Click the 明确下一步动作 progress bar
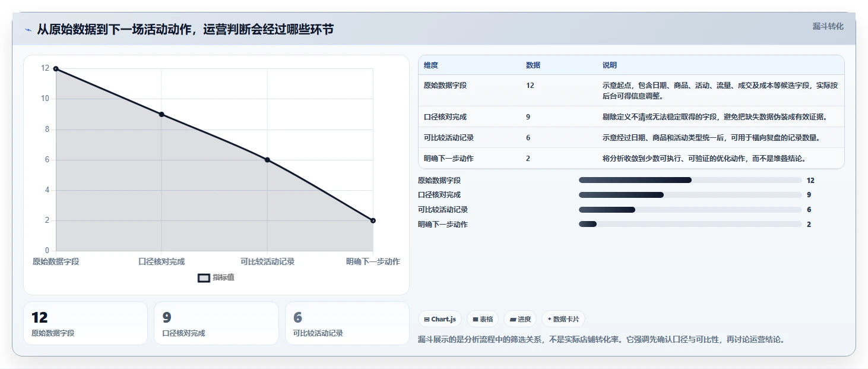This screenshot has width=868, height=369. tap(690, 225)
